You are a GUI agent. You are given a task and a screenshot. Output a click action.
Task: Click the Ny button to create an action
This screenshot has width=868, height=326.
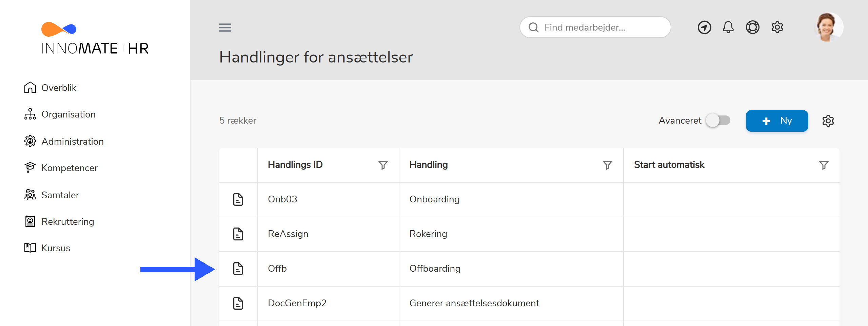point(777,121)
